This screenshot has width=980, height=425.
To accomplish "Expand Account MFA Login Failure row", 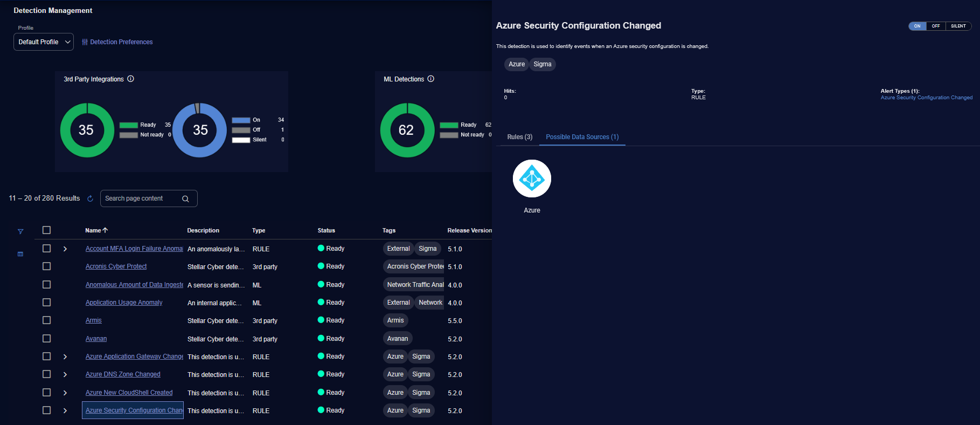I will pyautogui.click(x=65, y=249).
